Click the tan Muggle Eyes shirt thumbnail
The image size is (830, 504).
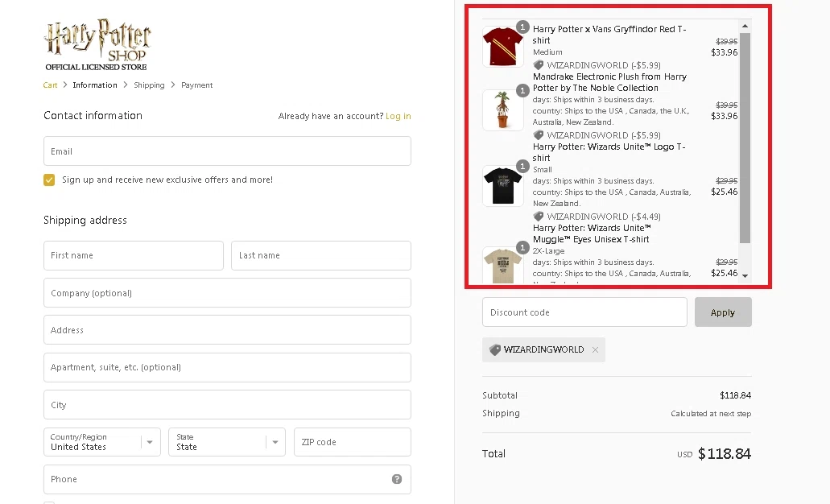(x=503, y=266)
